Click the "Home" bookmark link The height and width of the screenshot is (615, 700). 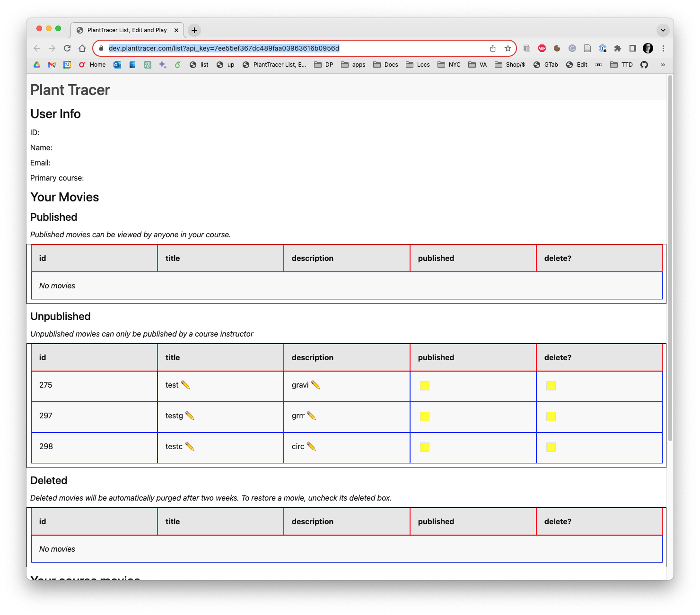click(93, 65)
